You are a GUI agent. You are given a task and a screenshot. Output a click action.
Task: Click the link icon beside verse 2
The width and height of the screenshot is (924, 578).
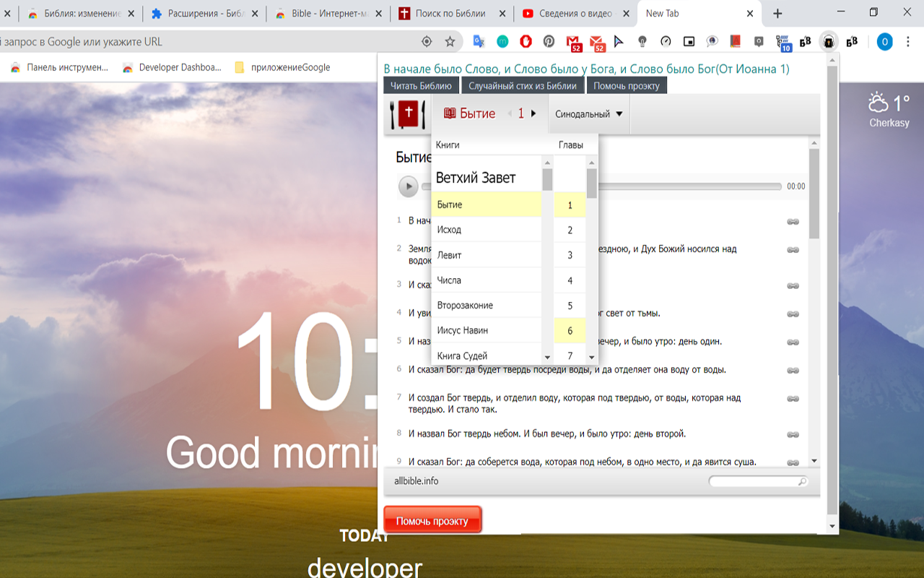[x=793, y=250]
